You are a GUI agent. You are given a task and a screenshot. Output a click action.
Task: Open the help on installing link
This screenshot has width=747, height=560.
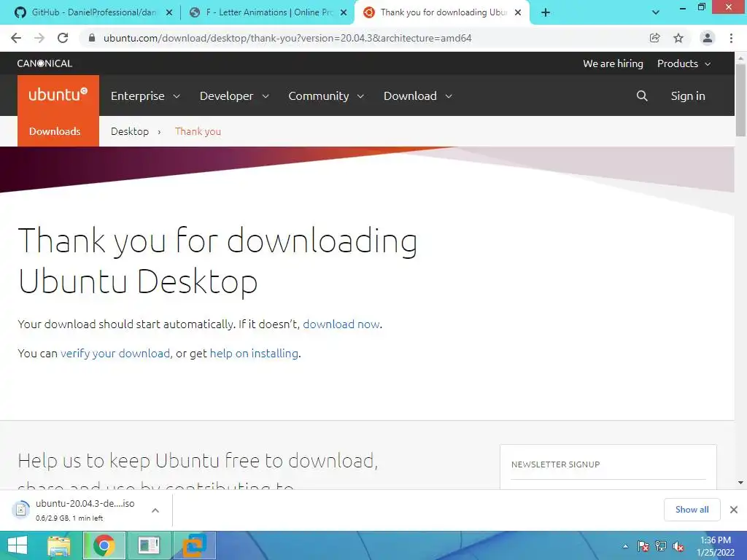(254, 354)
